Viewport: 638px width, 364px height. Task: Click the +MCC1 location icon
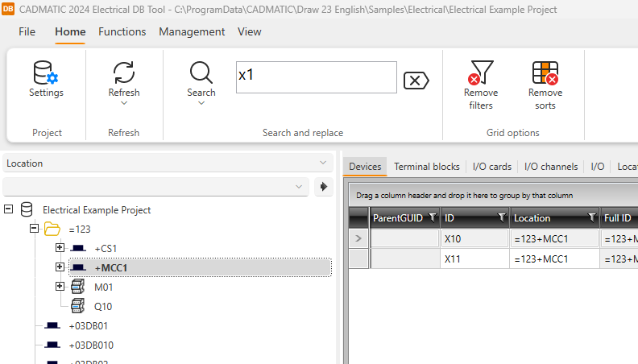point(78,267)
